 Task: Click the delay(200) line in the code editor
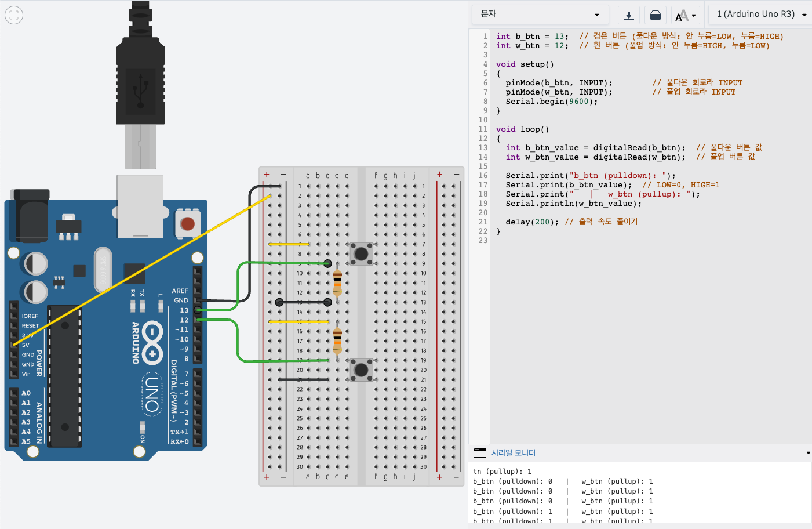click(x=531, y=222)
